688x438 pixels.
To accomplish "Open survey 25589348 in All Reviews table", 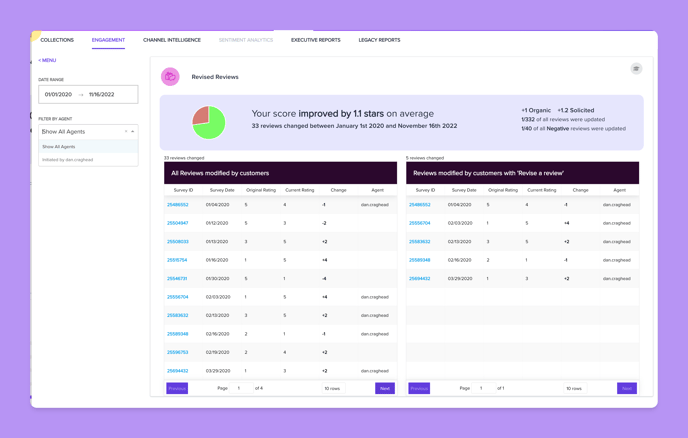I will (178, 334).
